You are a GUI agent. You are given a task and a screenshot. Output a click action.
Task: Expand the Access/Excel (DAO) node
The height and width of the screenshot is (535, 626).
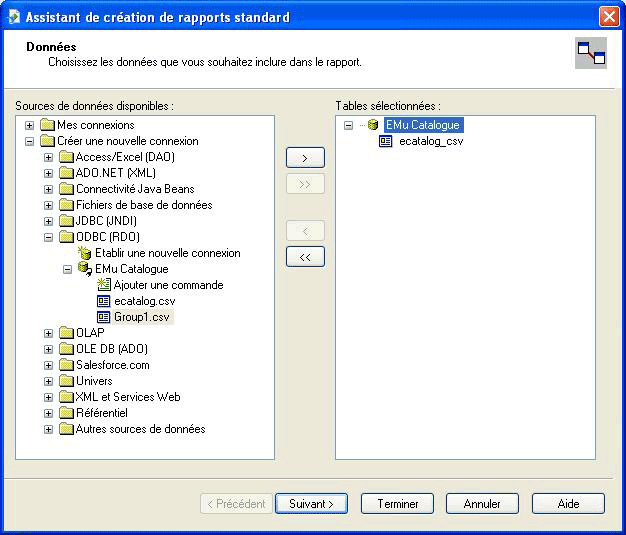pos(48,157)
